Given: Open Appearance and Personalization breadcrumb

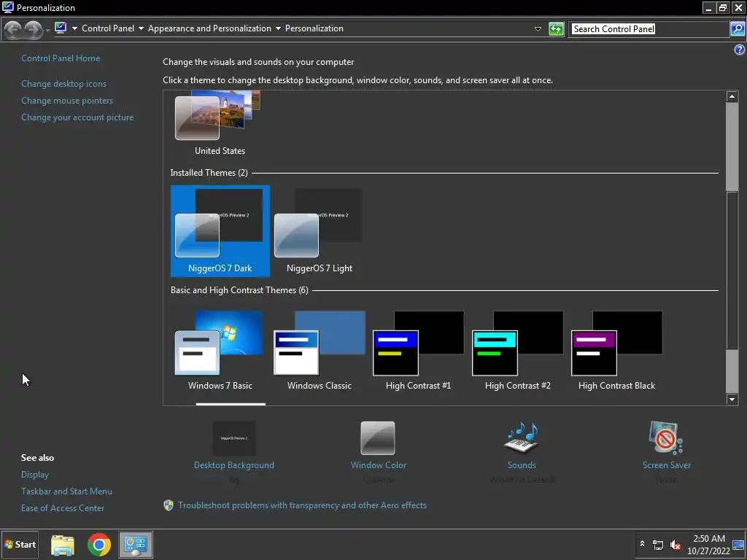Looking at the screenshot, I should pyautogui.click(x=209, y=28).
